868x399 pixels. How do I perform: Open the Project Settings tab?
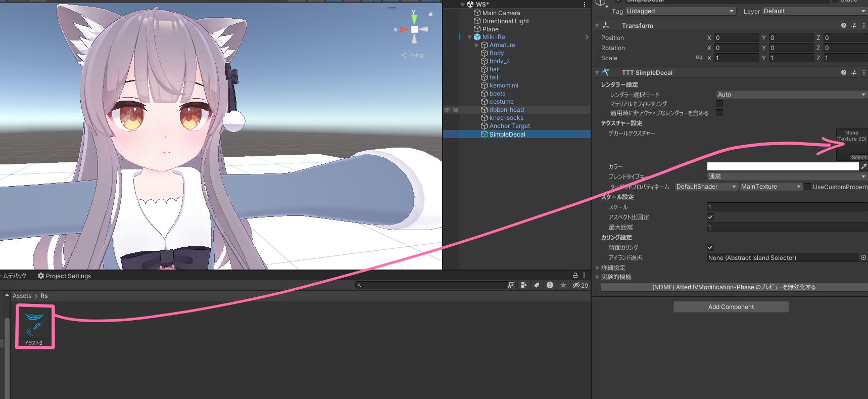tap(64, 276)
